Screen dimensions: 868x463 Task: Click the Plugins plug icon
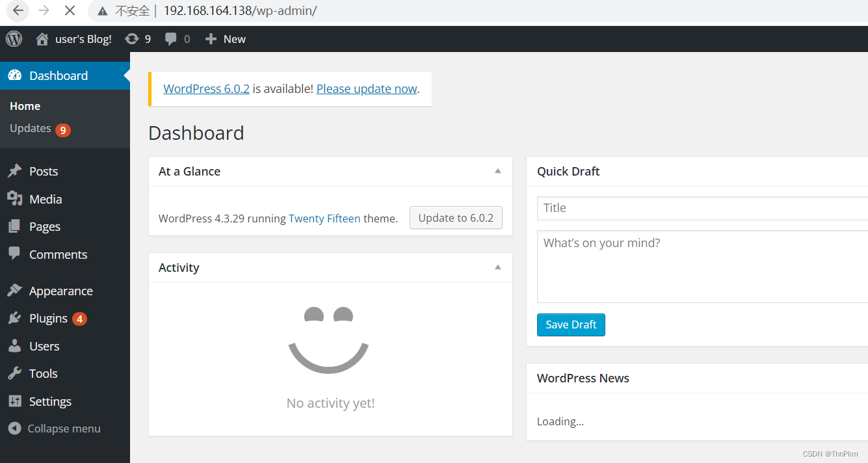tap(14, 318)
